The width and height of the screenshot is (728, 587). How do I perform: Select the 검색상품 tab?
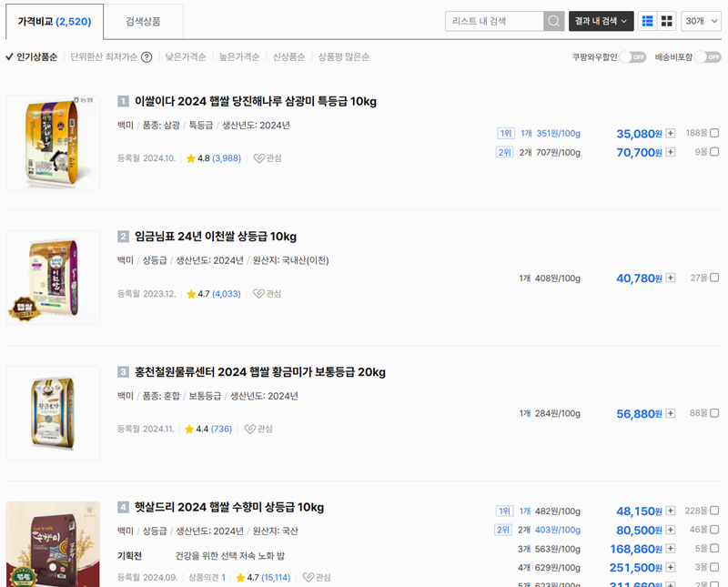(x=143, y=21)
